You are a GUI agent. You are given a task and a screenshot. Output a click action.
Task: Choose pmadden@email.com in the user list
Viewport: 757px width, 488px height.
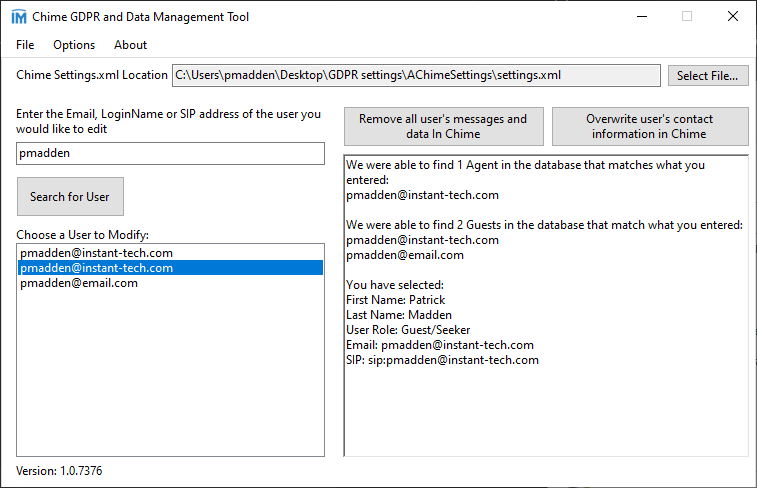tap(79, 283)
